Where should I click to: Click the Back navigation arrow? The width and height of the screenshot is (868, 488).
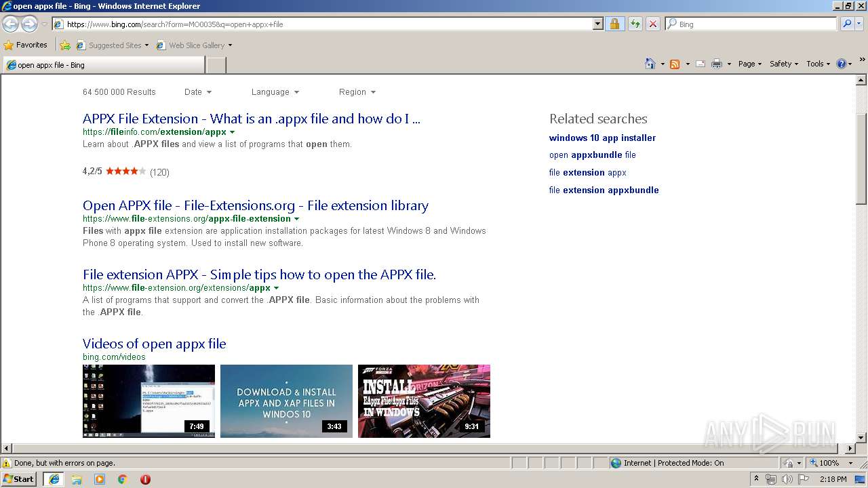tap(10, 24)
